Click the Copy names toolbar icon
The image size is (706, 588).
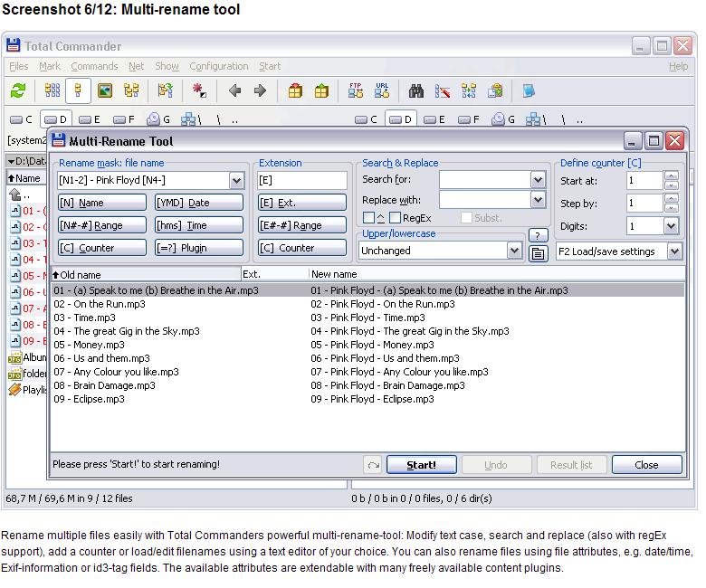point(495,90)
